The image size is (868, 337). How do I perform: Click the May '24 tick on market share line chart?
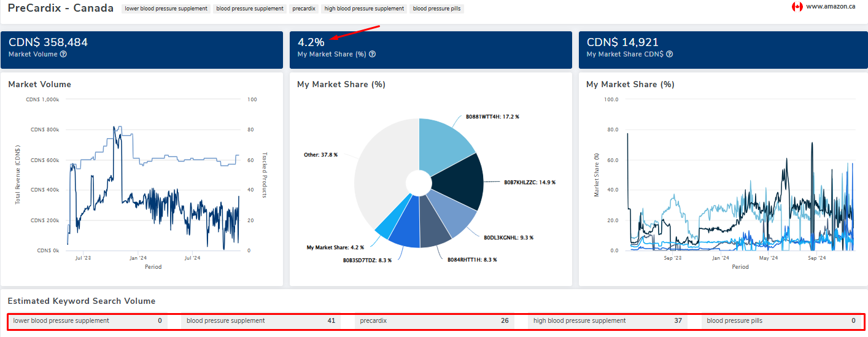(x=769, y=258)
